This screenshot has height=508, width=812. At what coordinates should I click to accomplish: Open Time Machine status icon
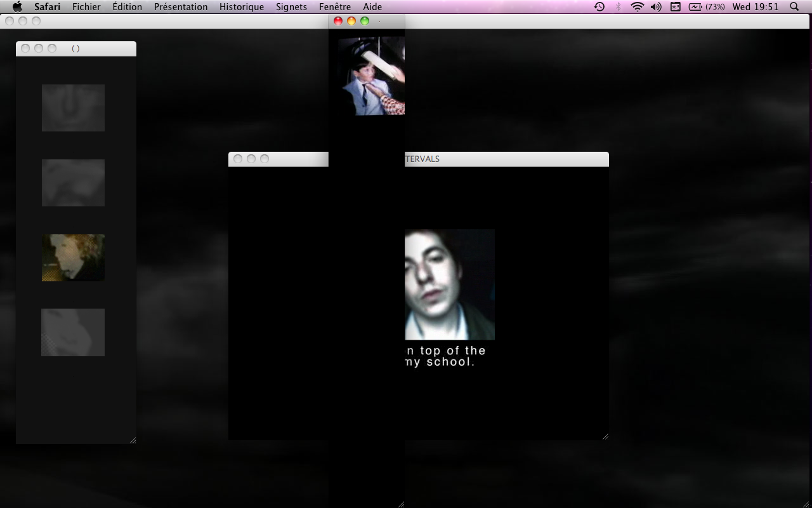point(599,7)
